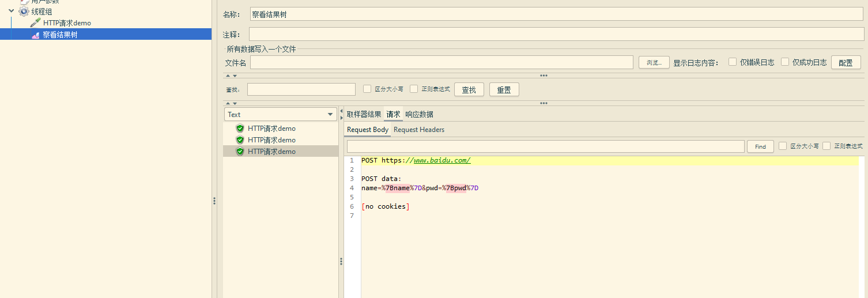Open the www.baidu.com link in the request body

[x=442, y=160]
